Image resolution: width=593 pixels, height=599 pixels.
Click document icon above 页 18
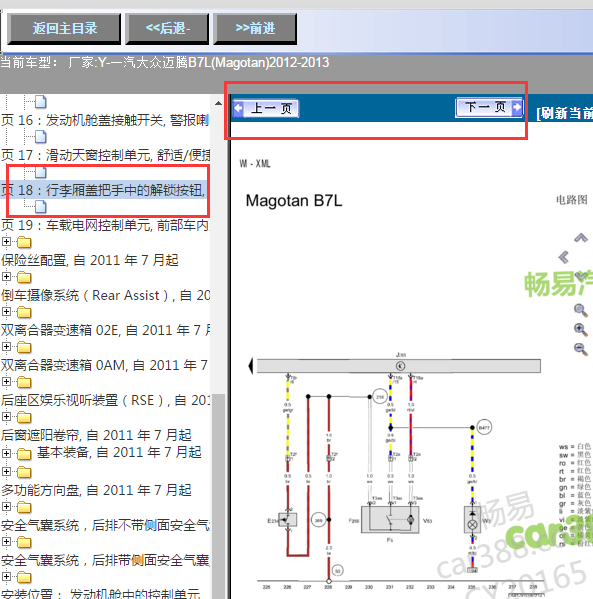click(x=41, y=172)
